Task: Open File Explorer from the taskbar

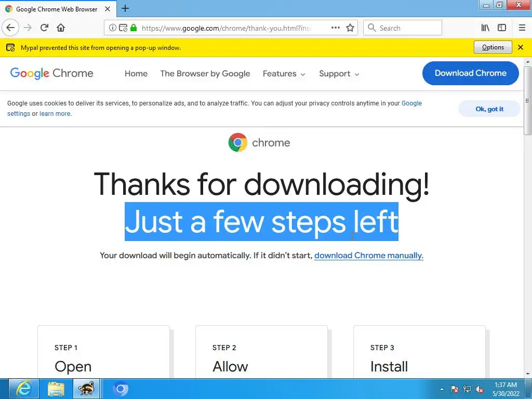Action: [x=56, y=389]
